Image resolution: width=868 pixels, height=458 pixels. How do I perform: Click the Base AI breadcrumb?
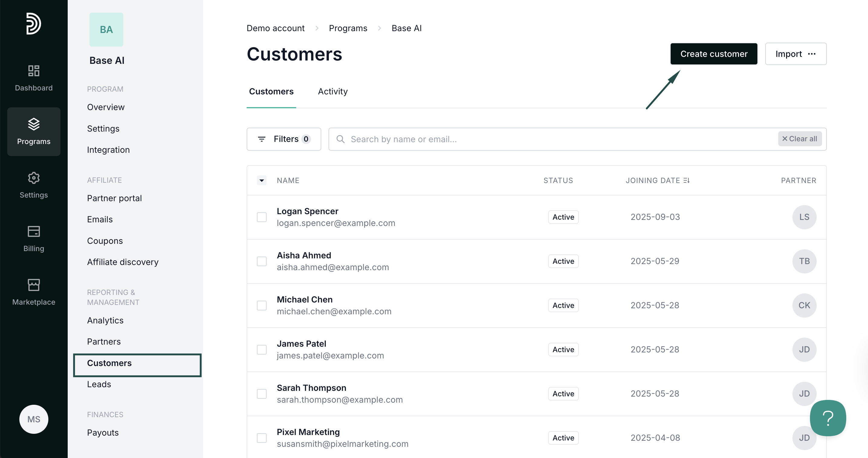pos(406,28)
